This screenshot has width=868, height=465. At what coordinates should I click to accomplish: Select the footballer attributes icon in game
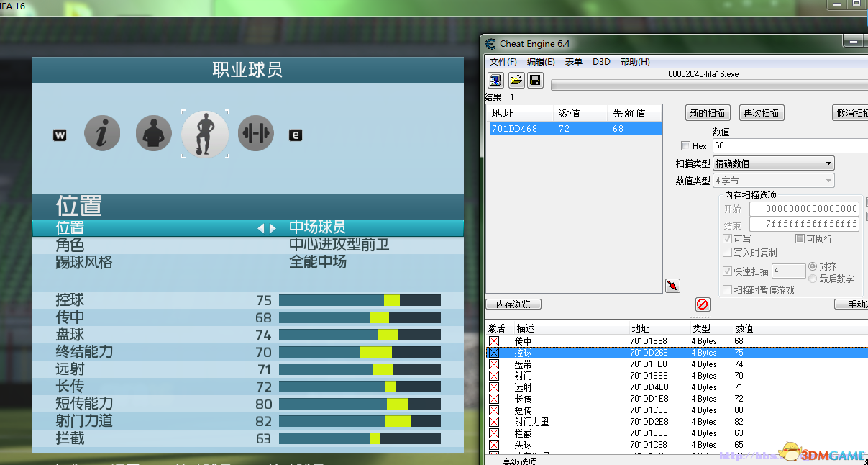(205, 134)
